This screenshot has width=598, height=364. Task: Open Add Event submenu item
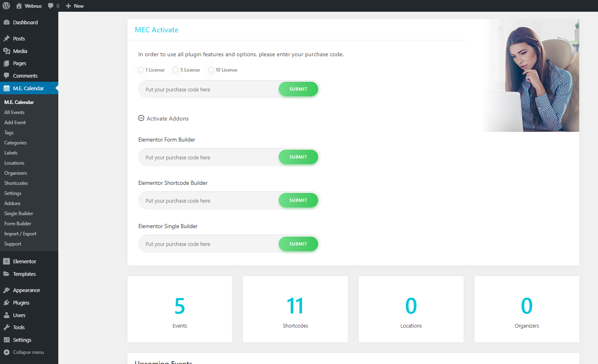[x=15, y=123]
